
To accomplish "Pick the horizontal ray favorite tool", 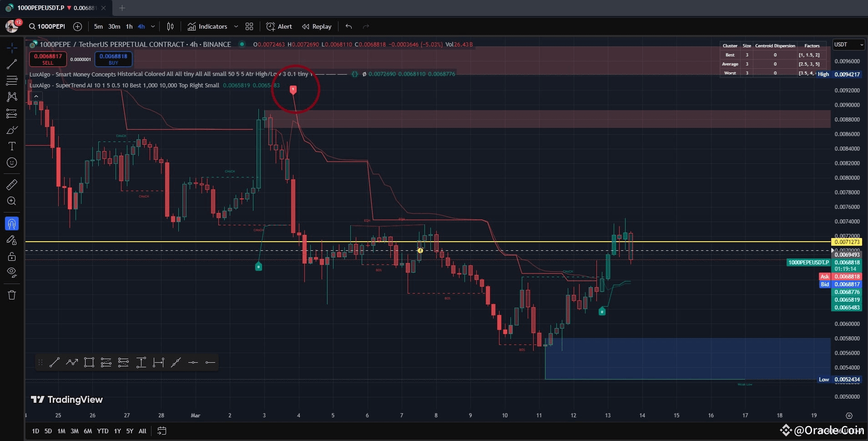I will [210, 362].
